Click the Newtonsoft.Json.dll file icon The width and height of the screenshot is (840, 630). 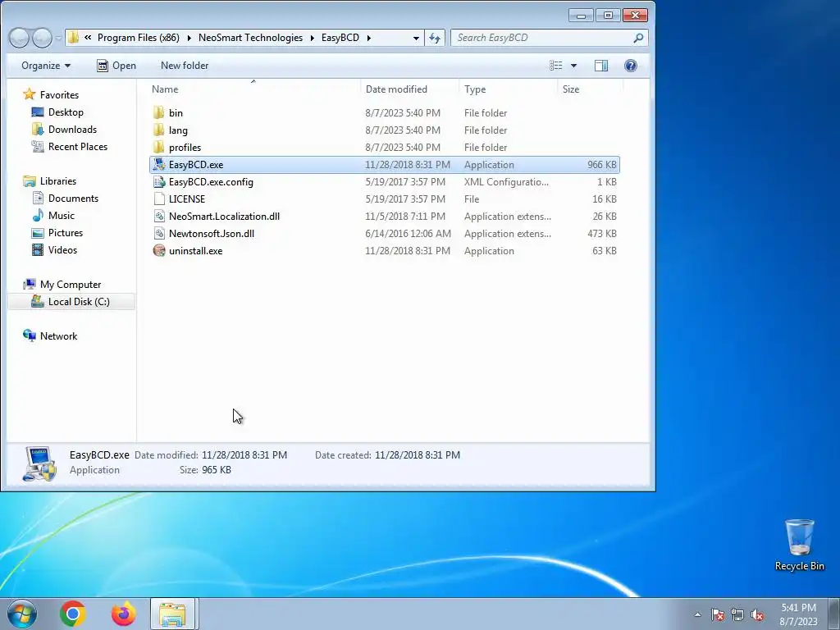(158, 234)
